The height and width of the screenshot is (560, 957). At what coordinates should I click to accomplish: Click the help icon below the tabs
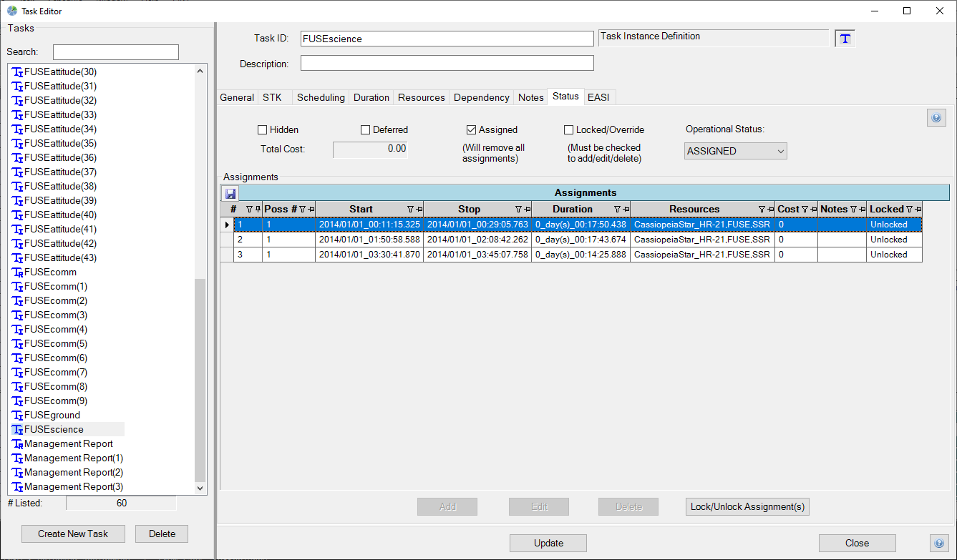click(936, 119)
